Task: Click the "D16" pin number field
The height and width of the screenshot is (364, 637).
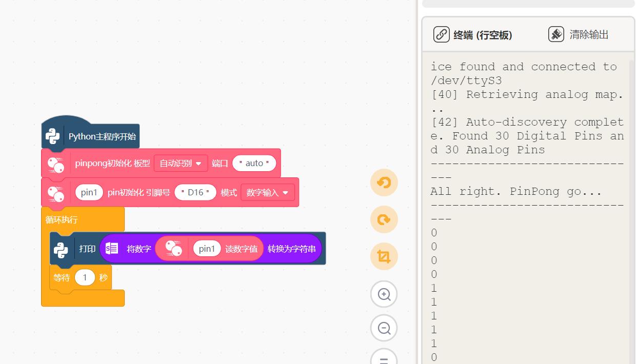Action: (195, 192)
